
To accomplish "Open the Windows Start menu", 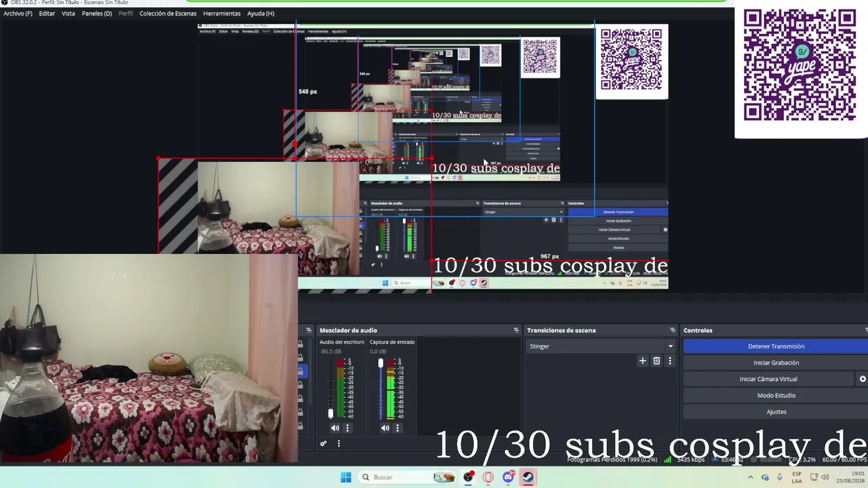I will click(346, 477).
